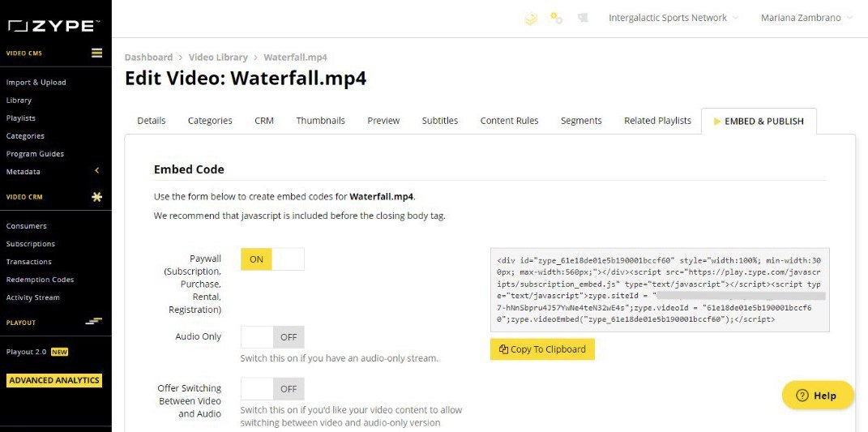This screenshot has height=432, width=868.
Task: Select the Subtitles tab
Action: (439, 121)
